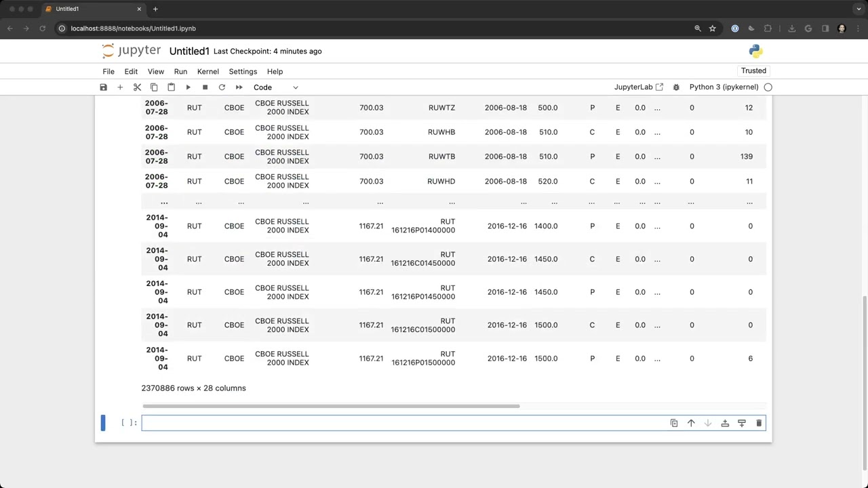This screenshot has height=488, width=868.
Task: Click the page vertical scrollbar
Action: point(864,382)
